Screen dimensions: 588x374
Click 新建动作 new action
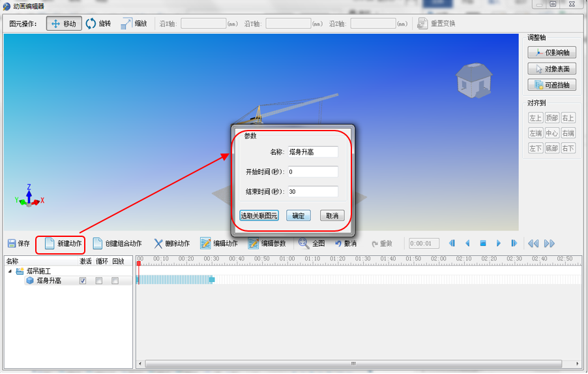point(63,243)
